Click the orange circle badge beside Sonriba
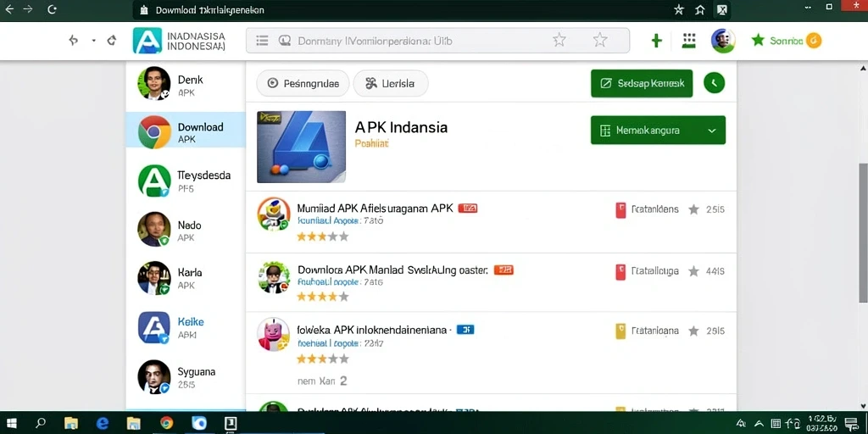868x434 pixels. pos(814,41)
